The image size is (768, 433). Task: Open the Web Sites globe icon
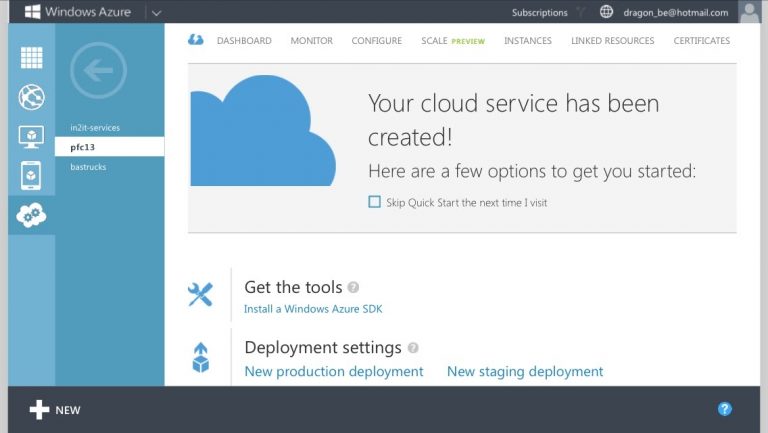[x=31, y=97]
